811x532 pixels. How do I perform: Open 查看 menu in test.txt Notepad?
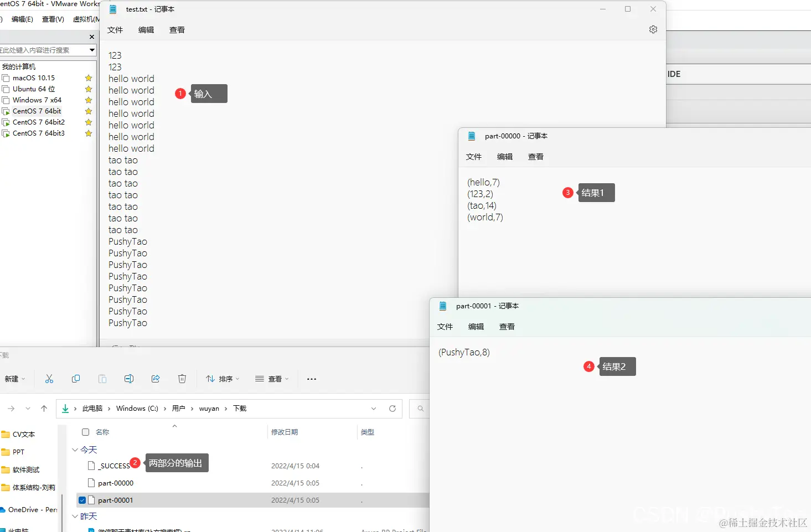click(x=177, y=30)
